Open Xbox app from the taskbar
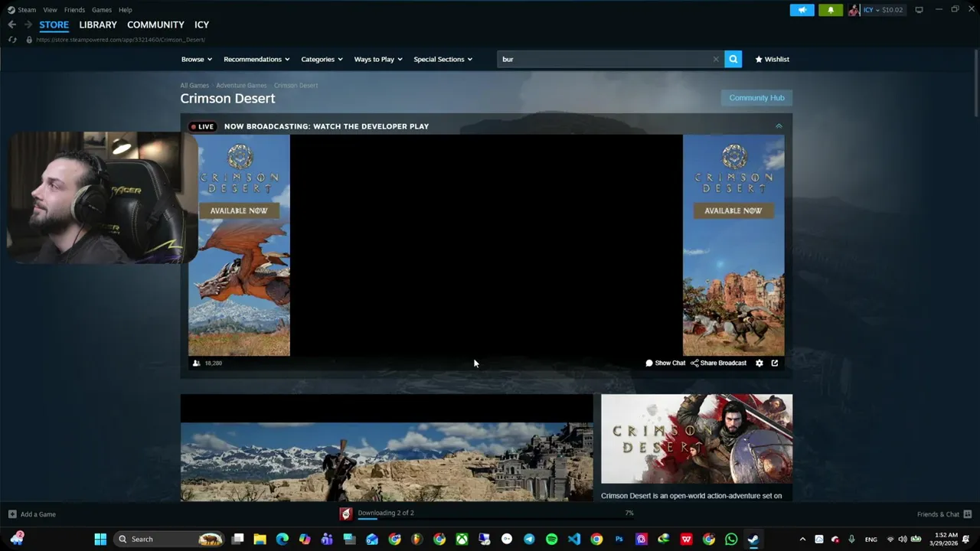 point(462,539)
